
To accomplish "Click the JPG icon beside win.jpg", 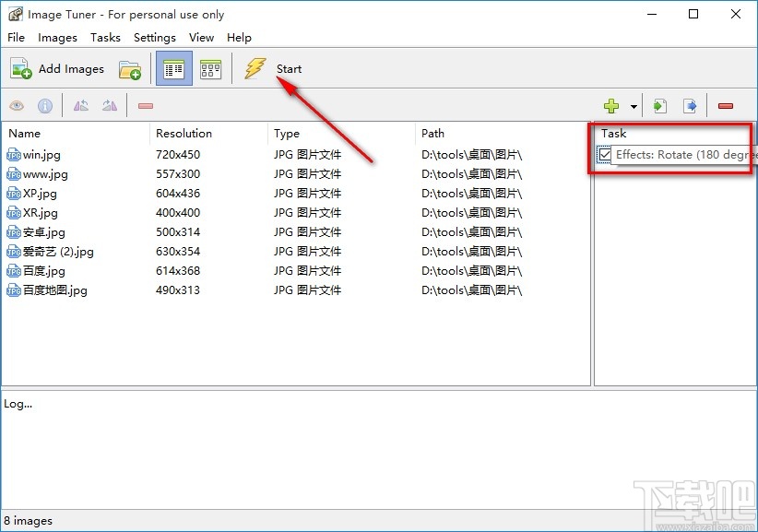I will coord(14,155).
